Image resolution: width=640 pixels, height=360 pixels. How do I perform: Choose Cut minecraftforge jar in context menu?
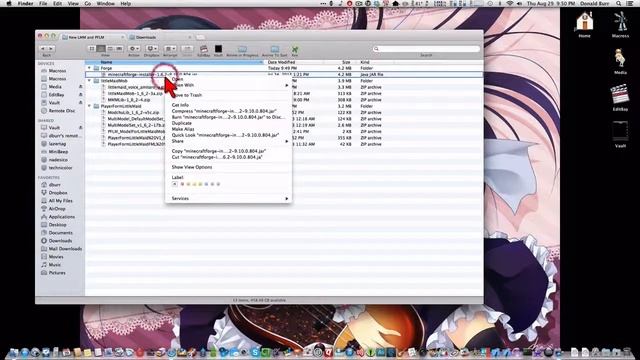[x=228, y=157]
